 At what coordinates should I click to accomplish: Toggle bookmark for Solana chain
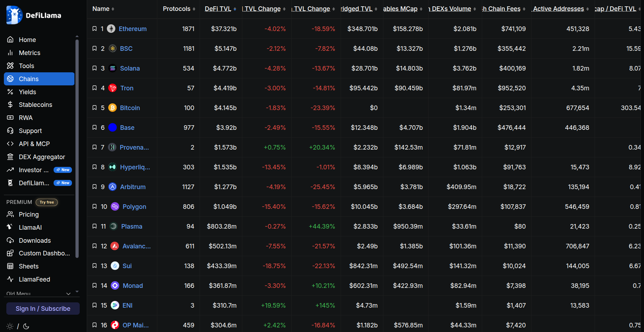(95, 68)
